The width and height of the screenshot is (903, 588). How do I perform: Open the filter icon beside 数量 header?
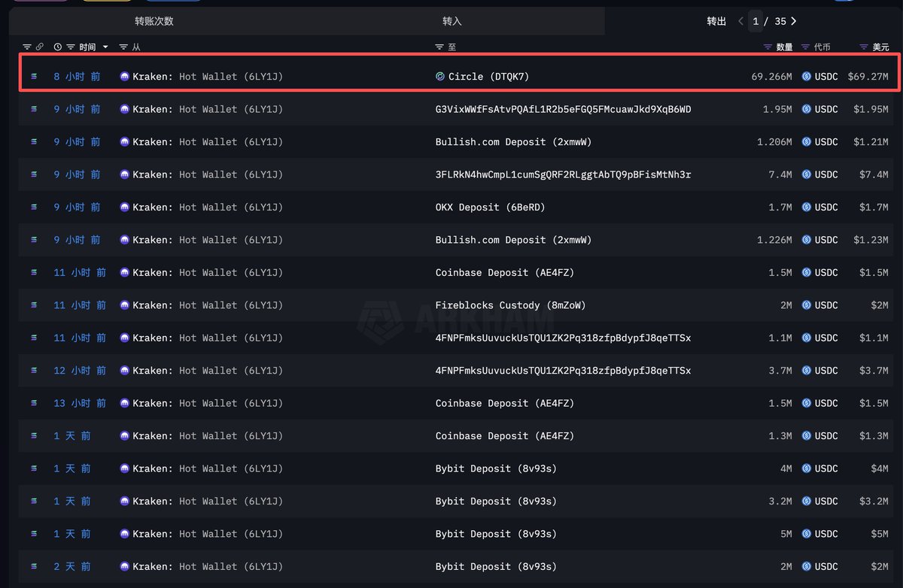[768, 47]
